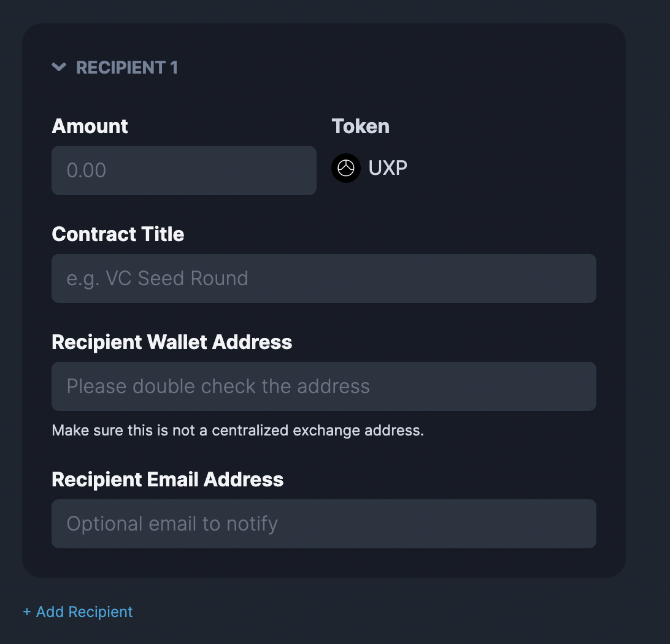This screenshot has height=644, width=670.
Task: Click the Amount label
Action: pyautogui.click(x=90, y=126)
